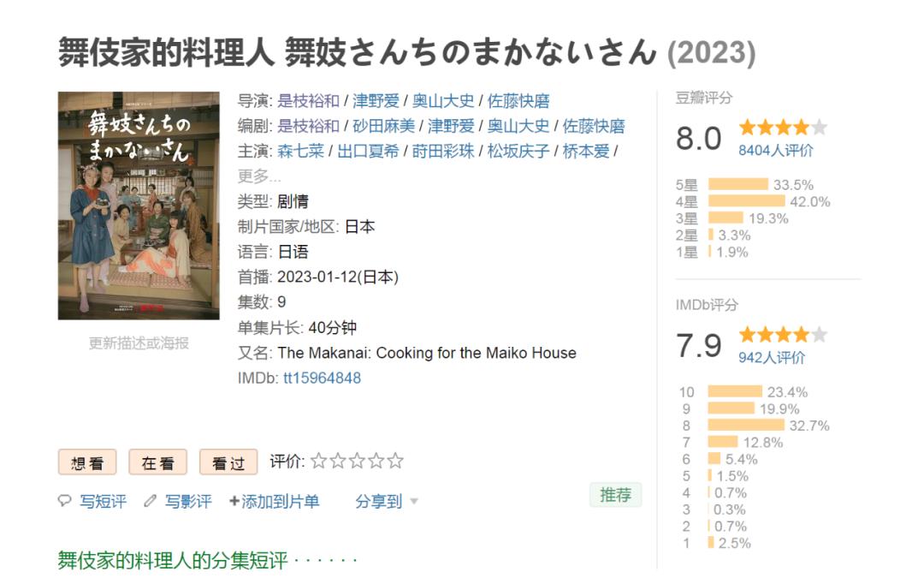This screenshot has height=578, width=924.
Task: Mark the show as 想看
Action: (x=87, y=462)
